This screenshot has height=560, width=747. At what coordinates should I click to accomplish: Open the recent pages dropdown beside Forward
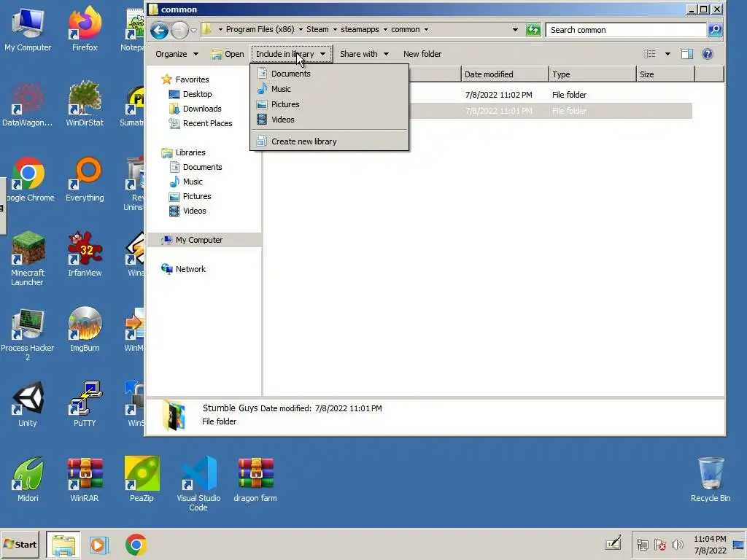tap(193, 31)
